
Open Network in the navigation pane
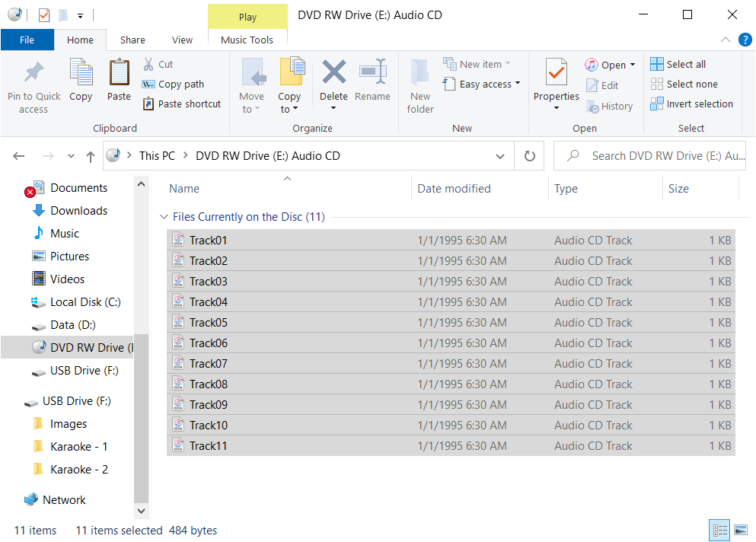(55, 499)
